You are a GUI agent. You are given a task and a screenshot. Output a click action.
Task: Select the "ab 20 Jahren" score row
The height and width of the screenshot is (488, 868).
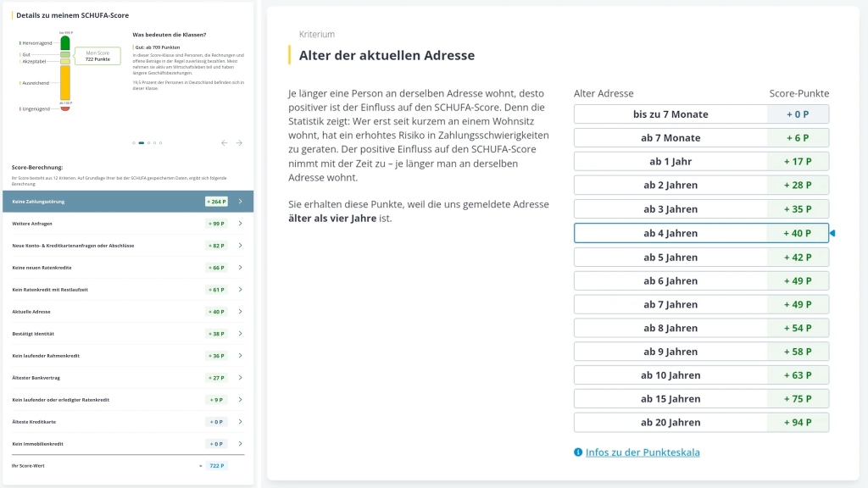[x=701, y=421]
